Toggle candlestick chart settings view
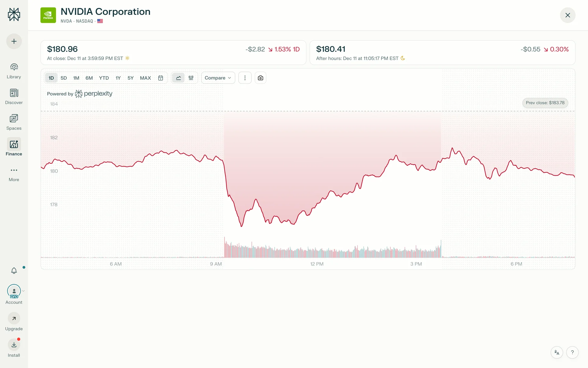This screenshot has height=368, width=588. coord(191,78)
